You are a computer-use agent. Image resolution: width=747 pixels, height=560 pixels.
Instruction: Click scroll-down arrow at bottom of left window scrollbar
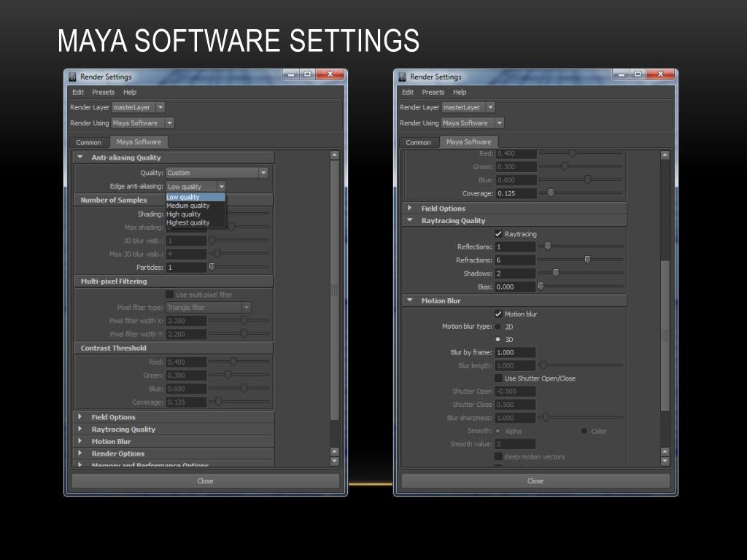coord(334,461)
